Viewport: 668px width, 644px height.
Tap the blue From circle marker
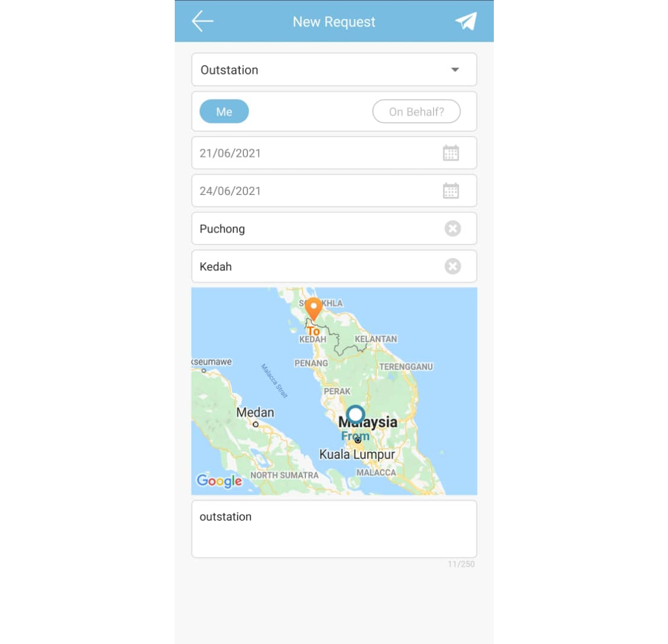pyautogui.click(x=355, y=414)
